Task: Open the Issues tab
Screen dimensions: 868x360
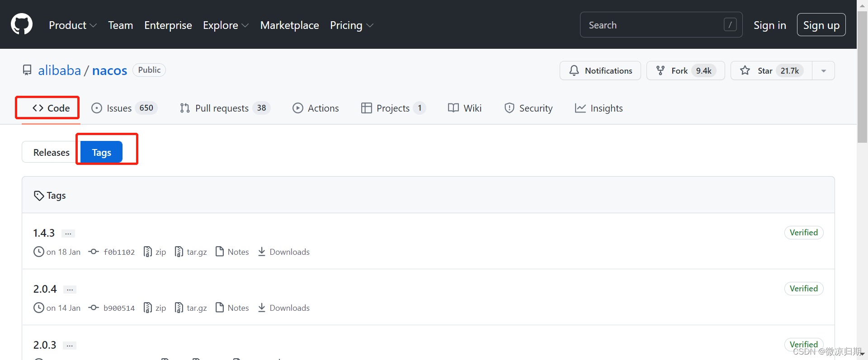Action: point(124,108)
